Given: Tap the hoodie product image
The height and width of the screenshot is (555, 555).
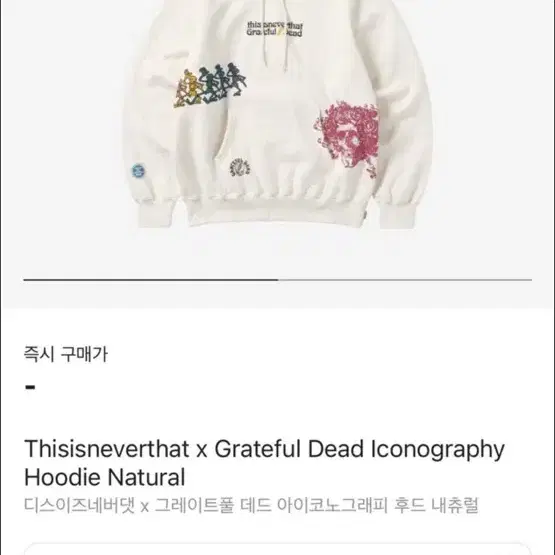Looking at the screenshot, I should click(278, 113).
